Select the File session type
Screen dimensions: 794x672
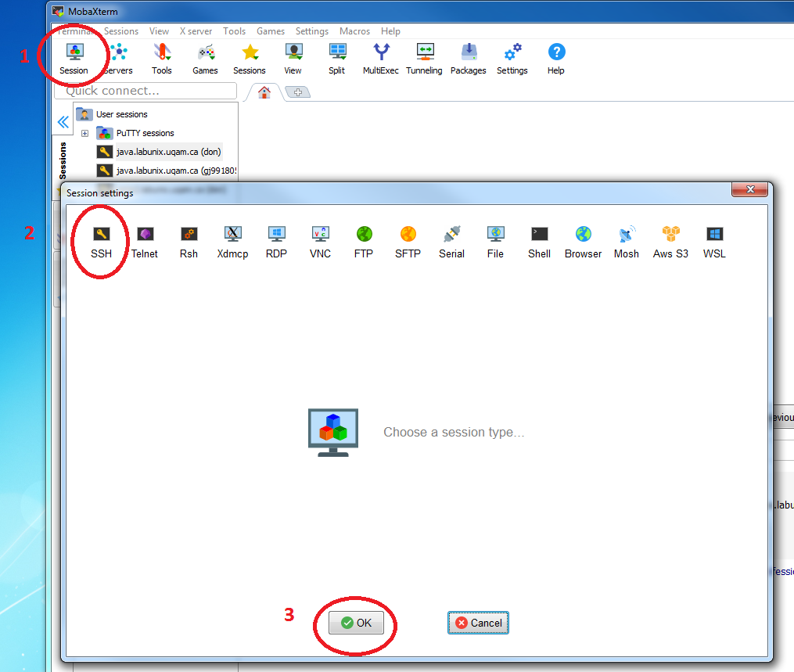496,242
